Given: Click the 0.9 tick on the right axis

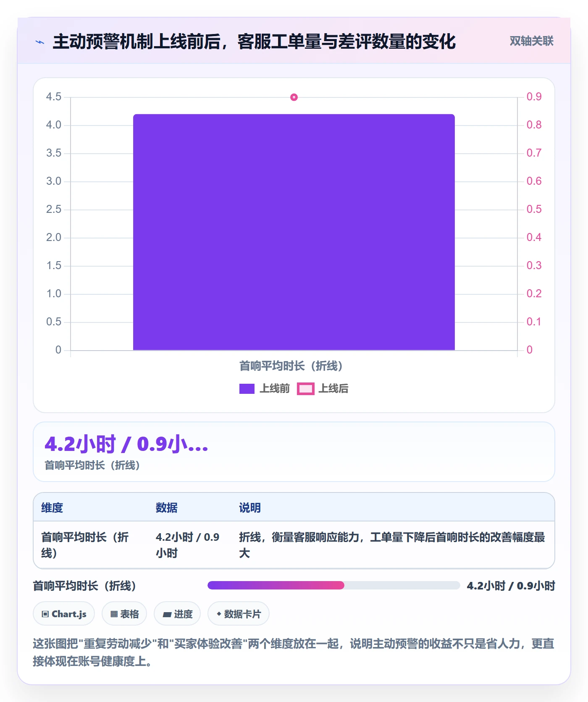Looking at the screenshot, I should pos(534,97).
